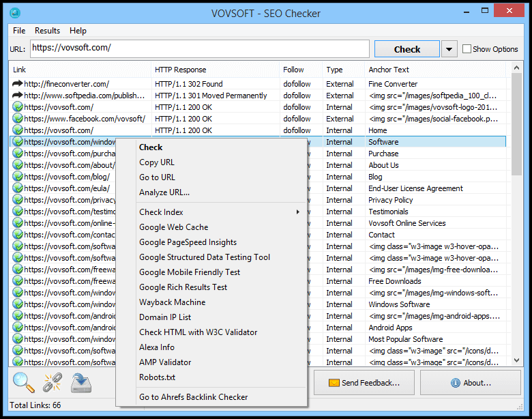Click the info icon on About button
The width and height of the screenshot is (532, 419).
456,383
